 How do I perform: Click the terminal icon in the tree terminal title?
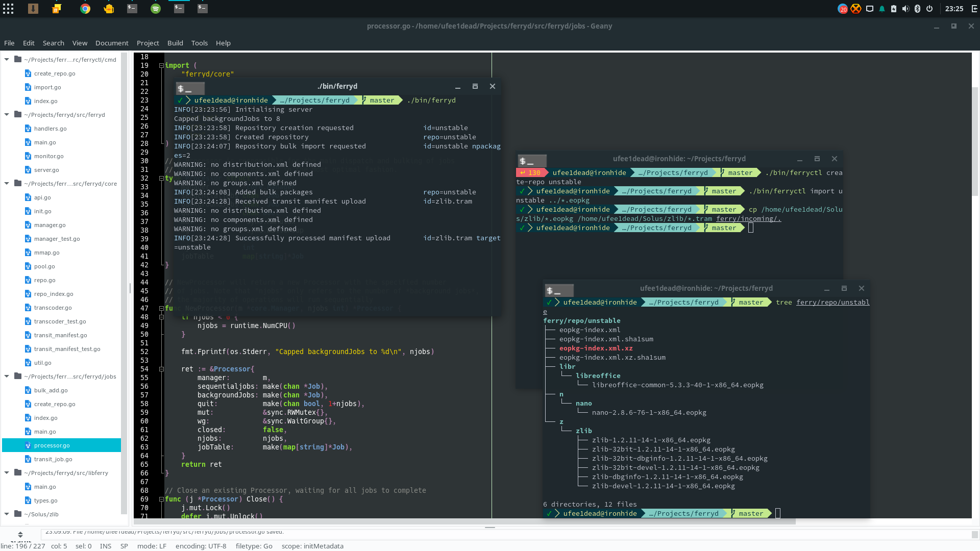tap(559, 290)
